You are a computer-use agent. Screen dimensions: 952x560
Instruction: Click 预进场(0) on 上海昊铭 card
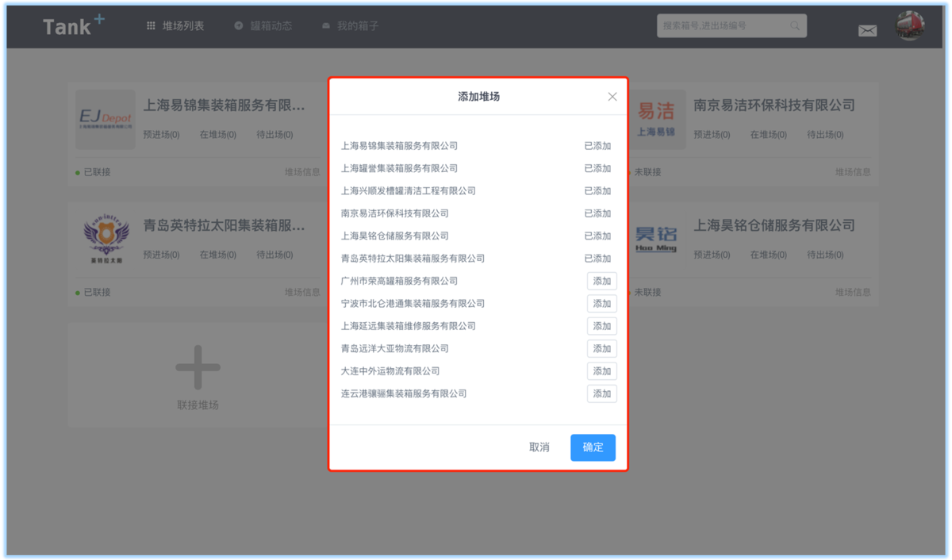pyautogui.click(x=712, y=255)
